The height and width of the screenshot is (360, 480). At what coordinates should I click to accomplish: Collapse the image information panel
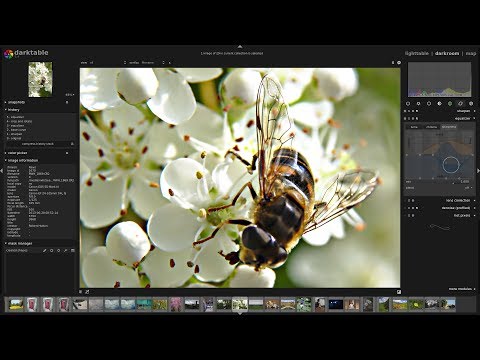6,160
